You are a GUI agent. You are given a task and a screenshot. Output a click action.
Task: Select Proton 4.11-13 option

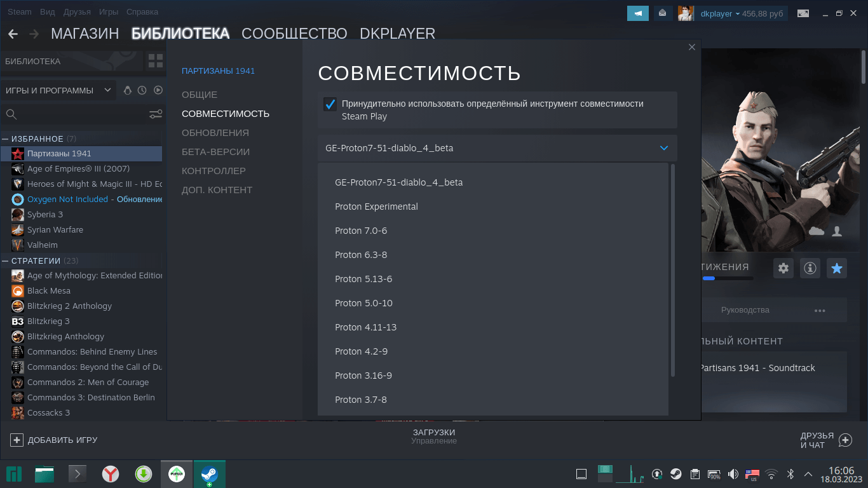click(x=493, y=327)
